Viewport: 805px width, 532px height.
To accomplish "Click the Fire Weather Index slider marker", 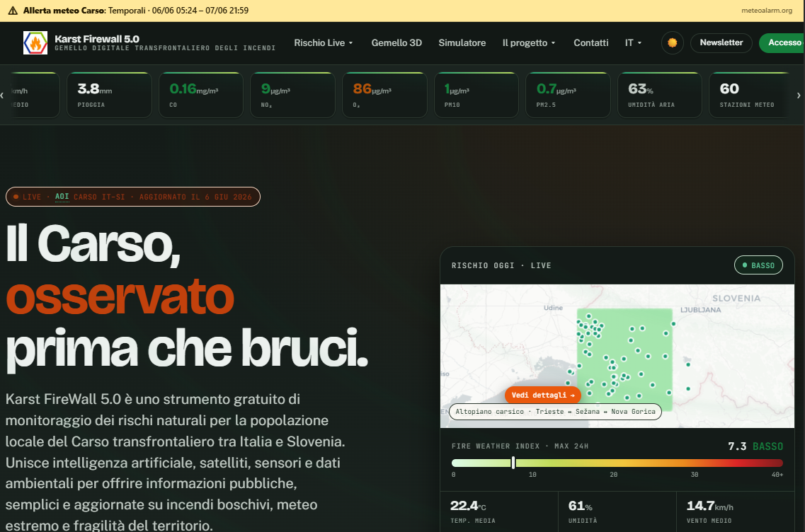I will [513, 463].
